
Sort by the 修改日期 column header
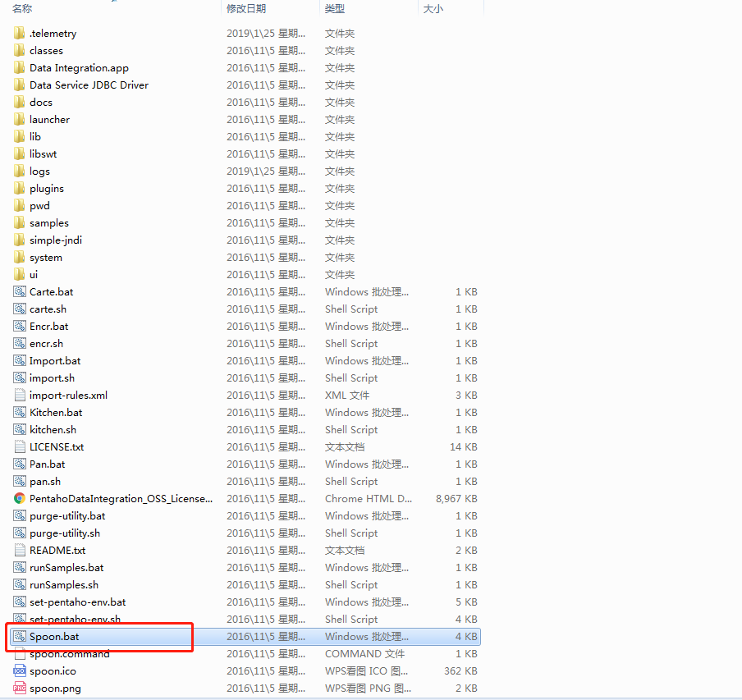click(x=246, y=8)
